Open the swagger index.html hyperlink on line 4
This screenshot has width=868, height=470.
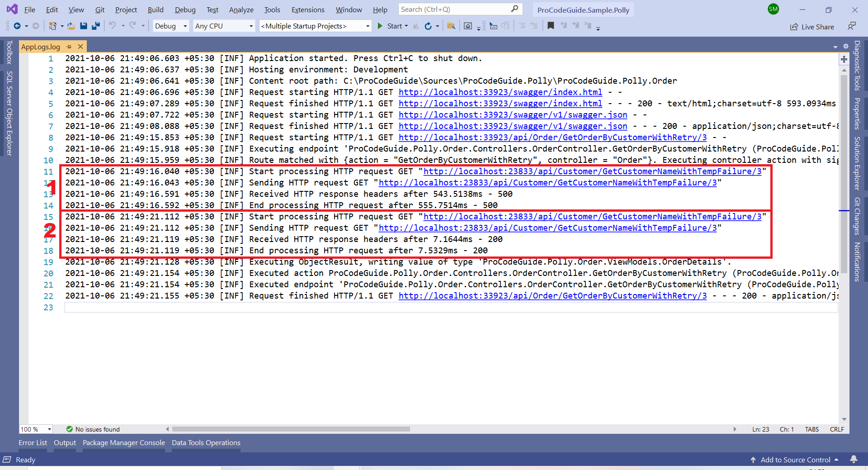coord(500,92)
